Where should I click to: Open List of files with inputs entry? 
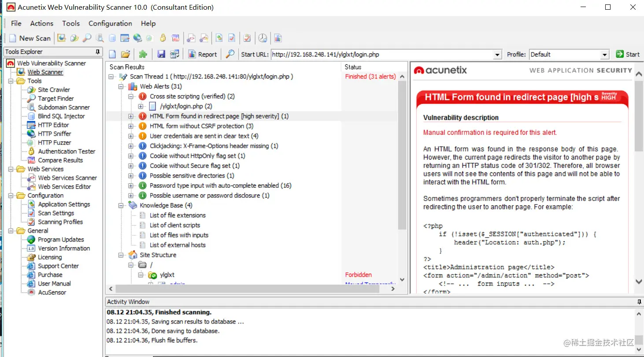click(x=179, y=235)
